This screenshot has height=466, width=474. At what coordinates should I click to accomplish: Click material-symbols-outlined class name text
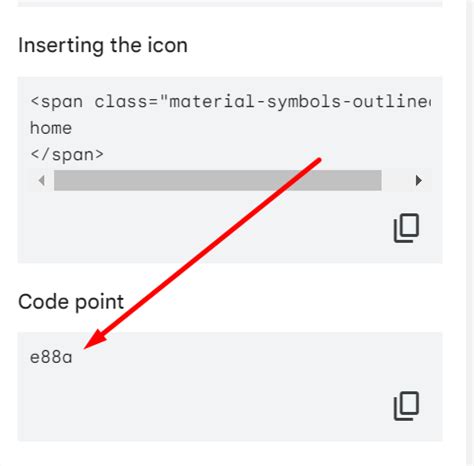click(x=300, y=102)
